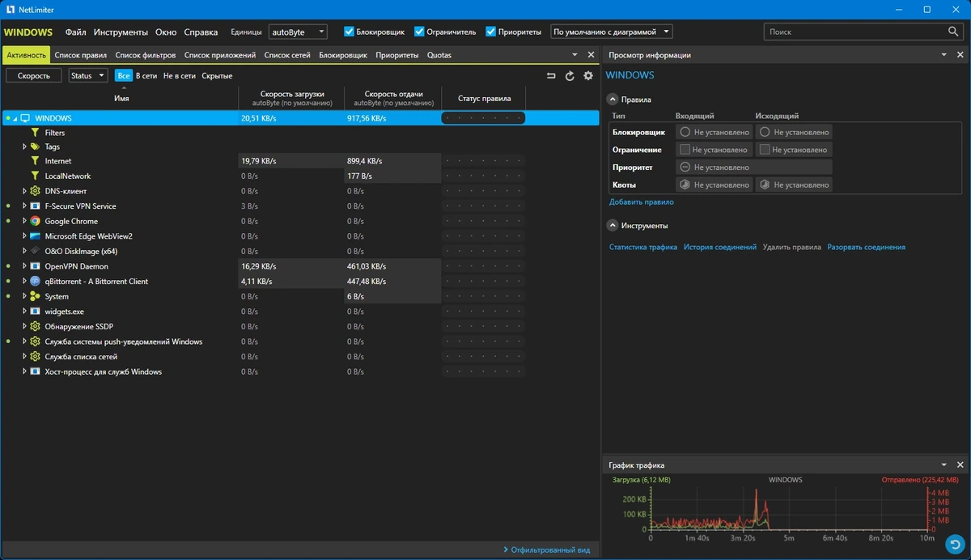This screenshot has width=971, height=560.
Task: Open the Окно menu
Action: pos(166,32)
